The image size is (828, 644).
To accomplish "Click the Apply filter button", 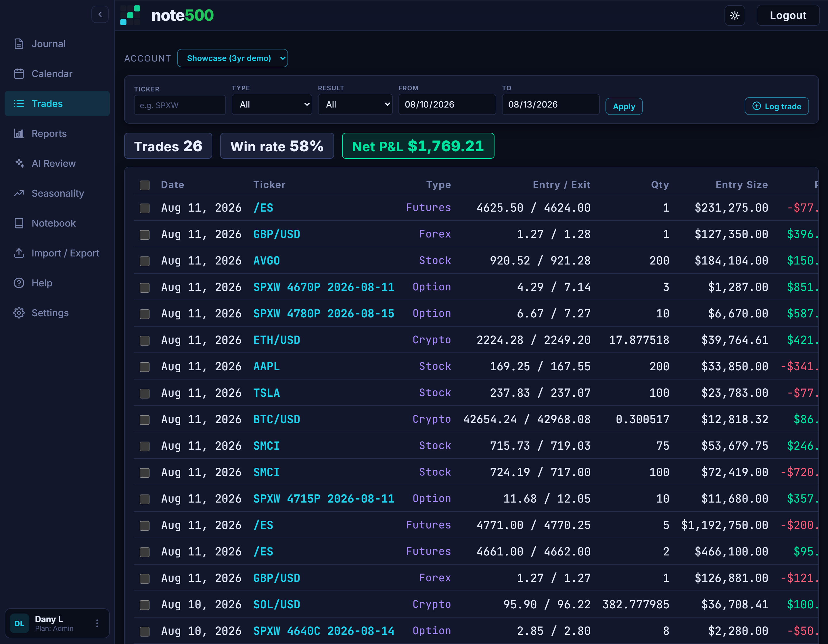I will point(624,106).
